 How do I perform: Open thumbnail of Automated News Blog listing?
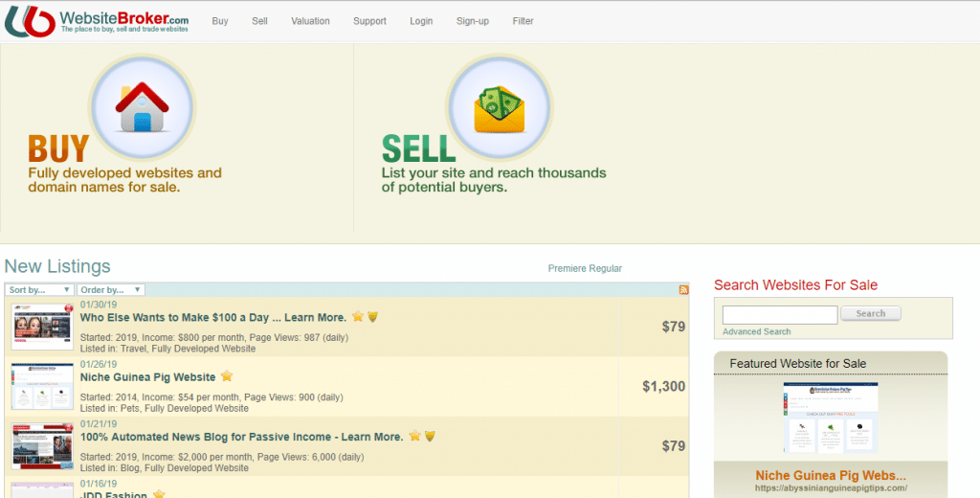[42, 446]
